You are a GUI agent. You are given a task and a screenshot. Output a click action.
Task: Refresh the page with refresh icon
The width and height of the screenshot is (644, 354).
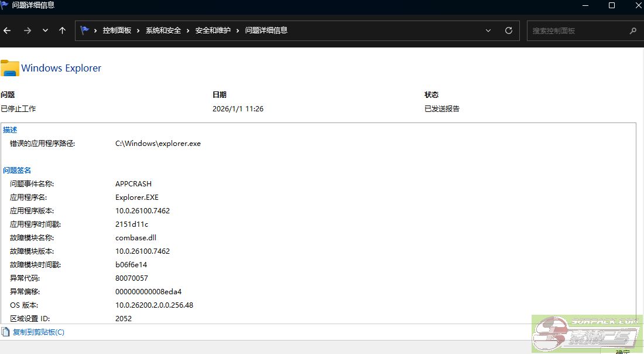click(x=508, y=30)
